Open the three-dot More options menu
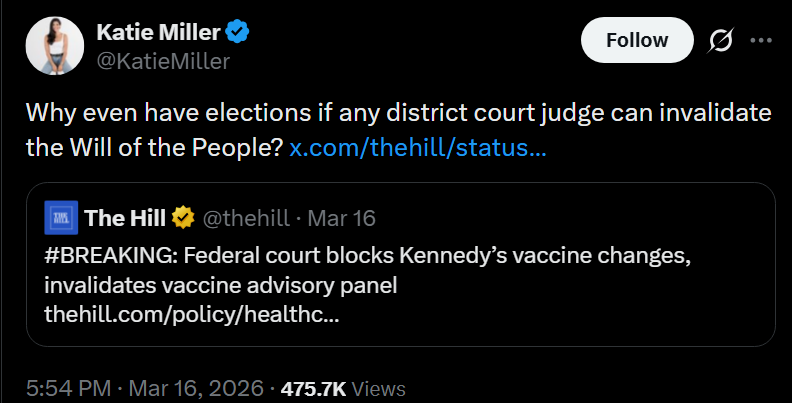This screenshot has height=403, width=792. click(x=760, y=41)
